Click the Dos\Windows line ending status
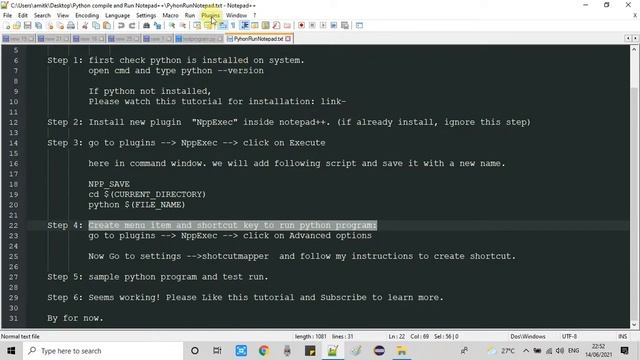The height and width of the screenshot is (360, 640). tap(527, 336)
